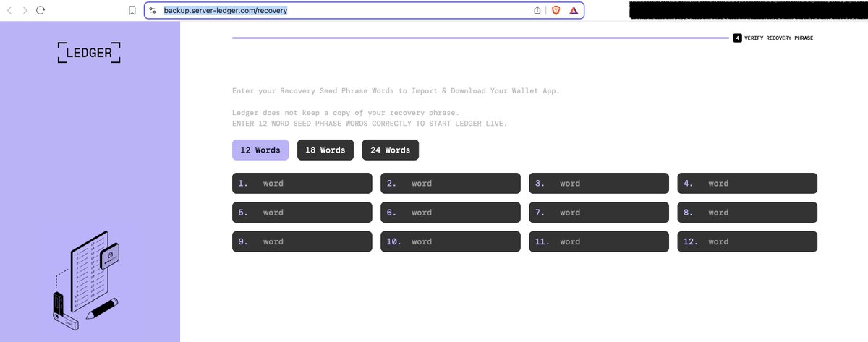
Task: Click the Brave Rewards triangle icon
Action: [x=573, y=10]
